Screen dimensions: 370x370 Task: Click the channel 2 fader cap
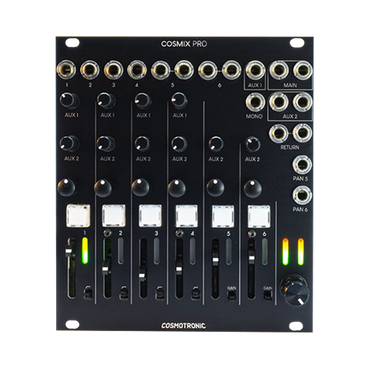[x=106, y=269]
